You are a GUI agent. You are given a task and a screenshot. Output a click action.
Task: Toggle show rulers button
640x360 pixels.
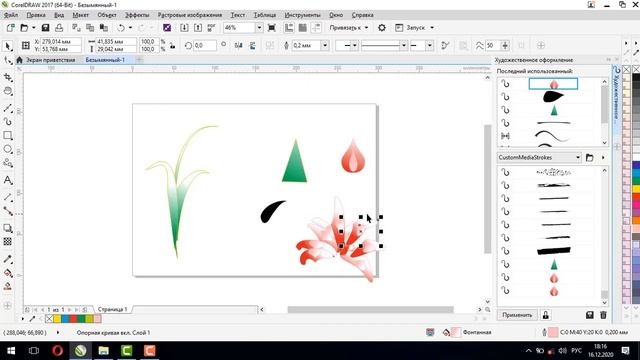[289, 28]
